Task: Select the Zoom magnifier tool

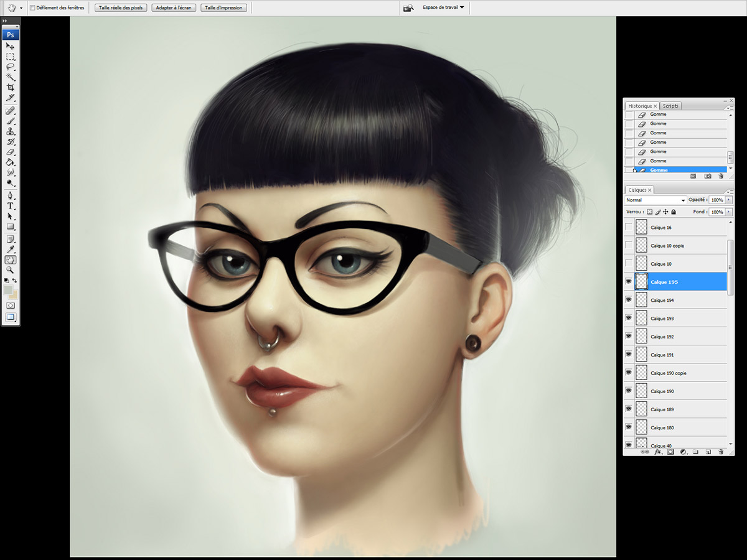Action: 10,270
